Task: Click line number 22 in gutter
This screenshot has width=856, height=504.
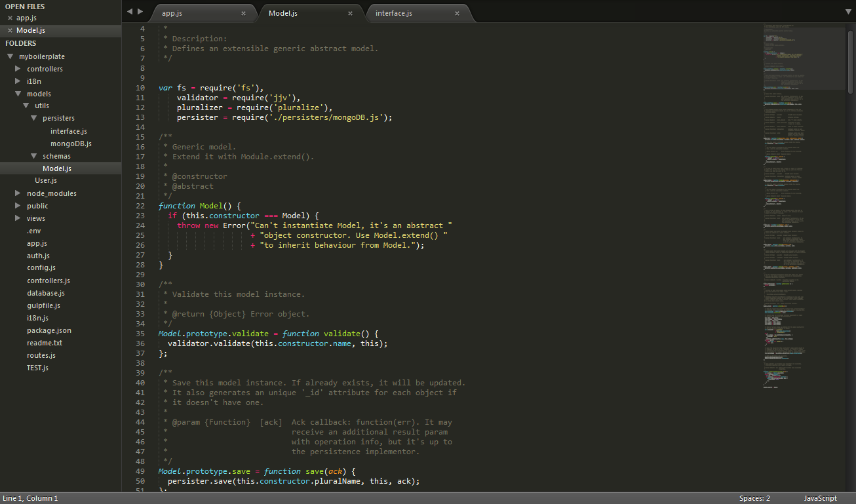Action: [140, 206]
